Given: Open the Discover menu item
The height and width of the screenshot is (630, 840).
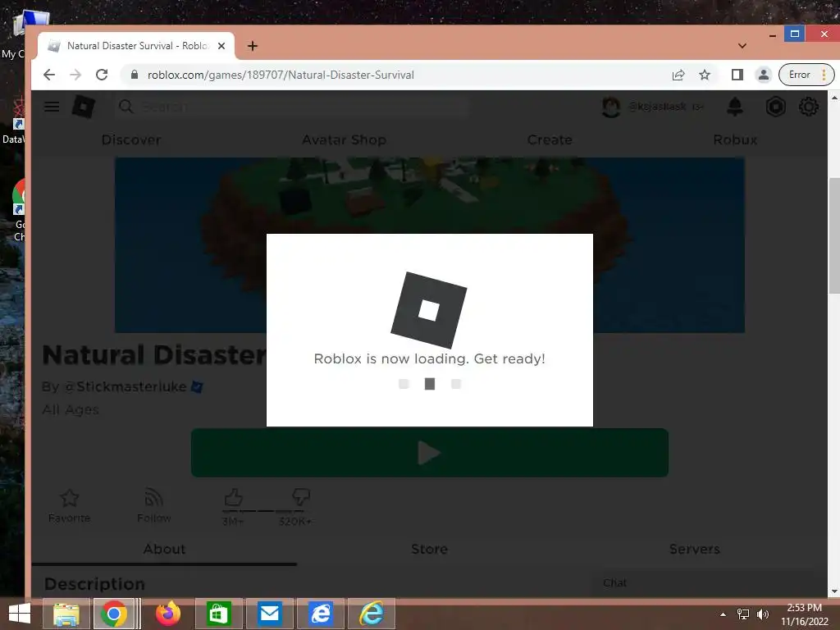Looking at the screenshot, I should click(x=131, y=139).
